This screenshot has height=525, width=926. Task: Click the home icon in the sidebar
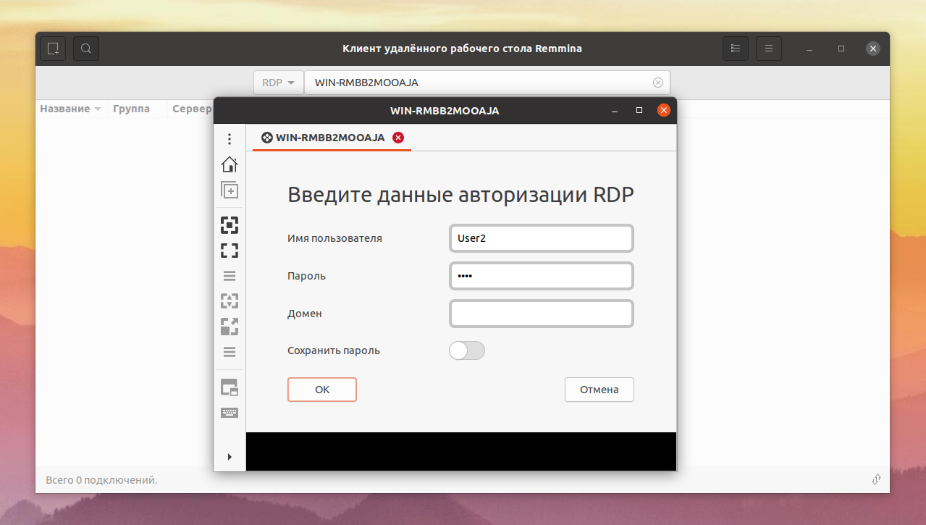click(x=229, y=164)
